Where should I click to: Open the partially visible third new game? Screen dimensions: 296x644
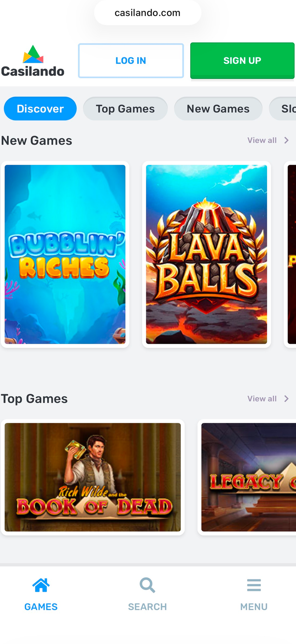click(x=290, y=255)
